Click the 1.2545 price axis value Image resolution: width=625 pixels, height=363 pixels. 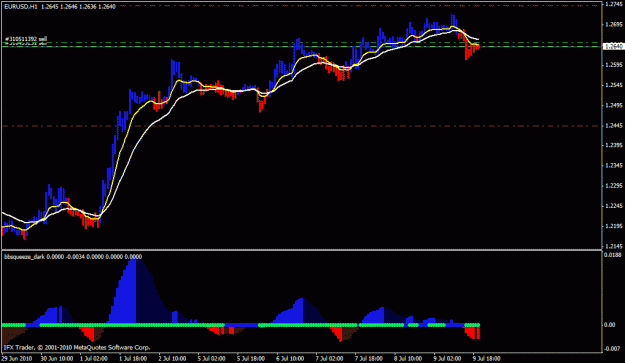(613, 85)
